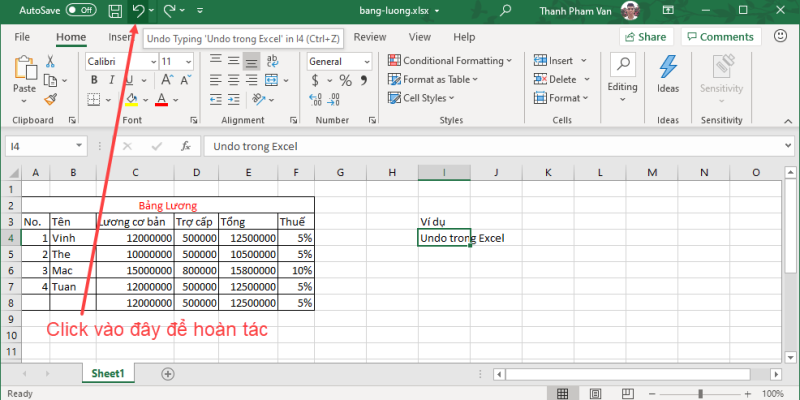800x400 pixels.
Task: Switch to the Review ribbon tab
Action: pyautogui.click(x=370, y=37)
